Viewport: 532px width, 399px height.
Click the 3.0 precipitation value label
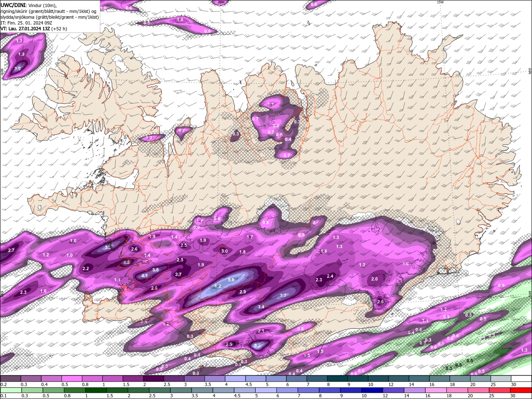click(224, 251)
